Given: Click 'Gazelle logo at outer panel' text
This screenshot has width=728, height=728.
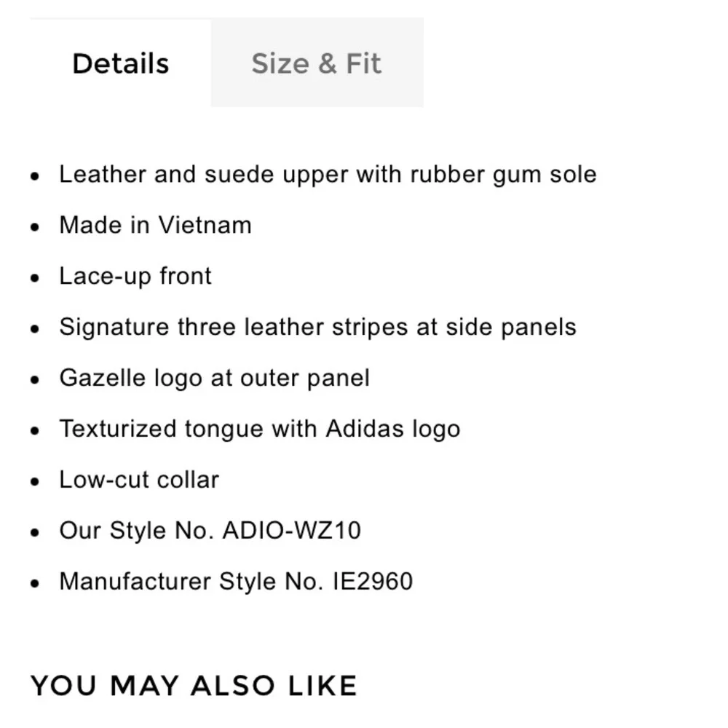Looking at the screenshot, I should click(215, 378).
